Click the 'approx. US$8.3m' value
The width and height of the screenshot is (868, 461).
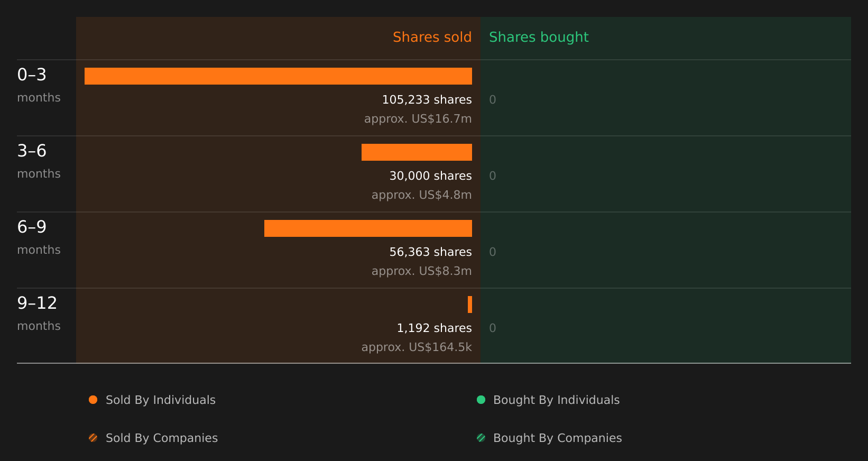point(421,271)
